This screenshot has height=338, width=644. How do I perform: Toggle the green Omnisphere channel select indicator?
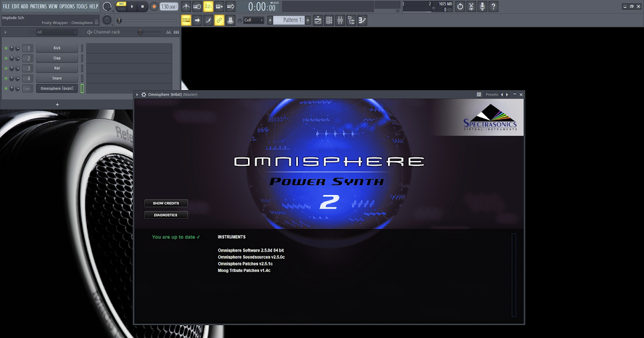(82, 89)
